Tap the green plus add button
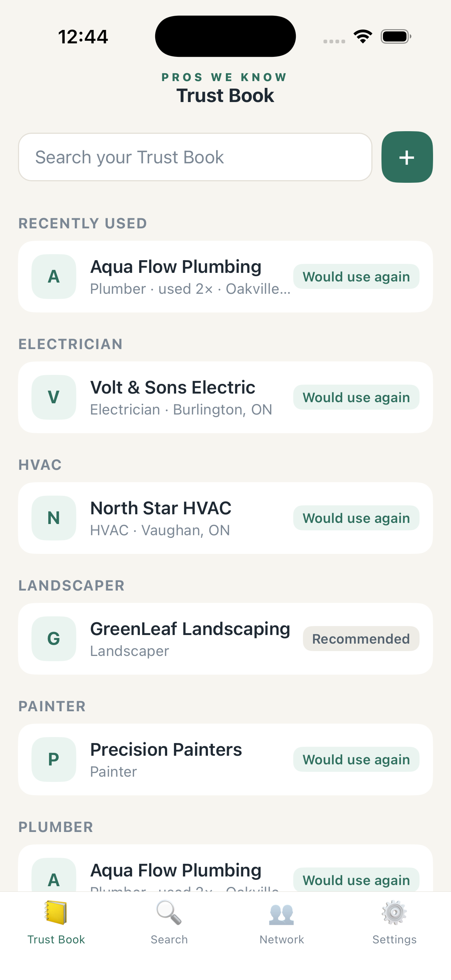 [x=407, y=157]
